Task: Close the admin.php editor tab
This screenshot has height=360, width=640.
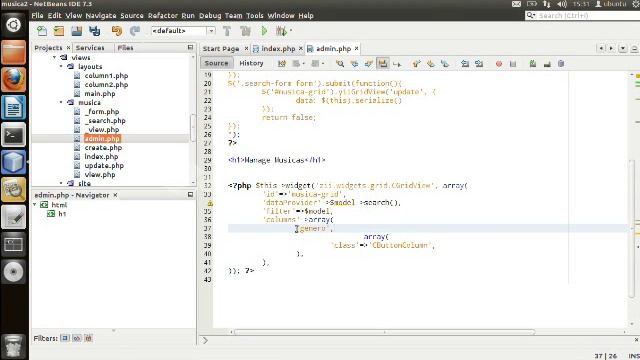Action: [x=356, y=48]
